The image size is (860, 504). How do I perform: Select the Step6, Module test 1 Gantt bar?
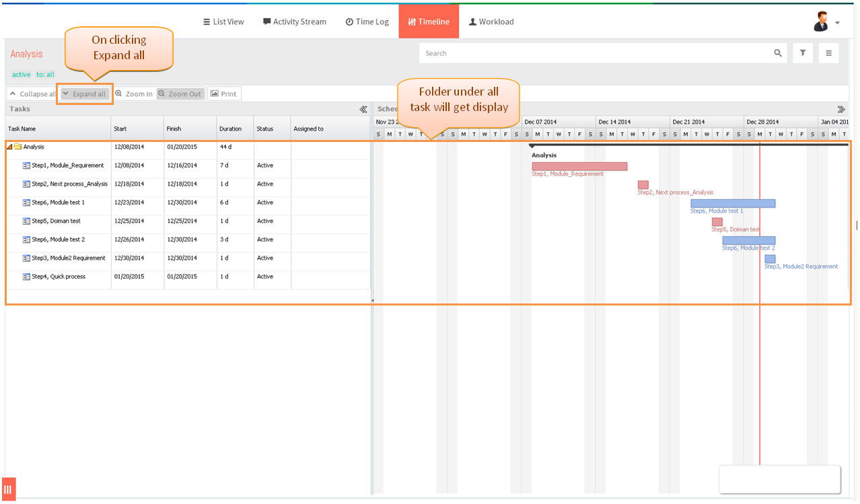click(733, 203)
